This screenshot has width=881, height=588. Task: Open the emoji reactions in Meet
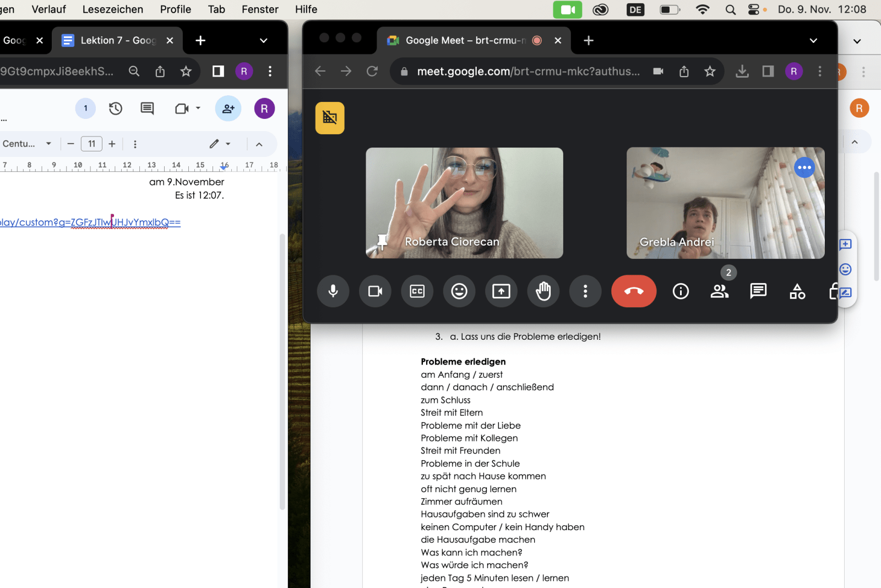[x=459, y=291]
